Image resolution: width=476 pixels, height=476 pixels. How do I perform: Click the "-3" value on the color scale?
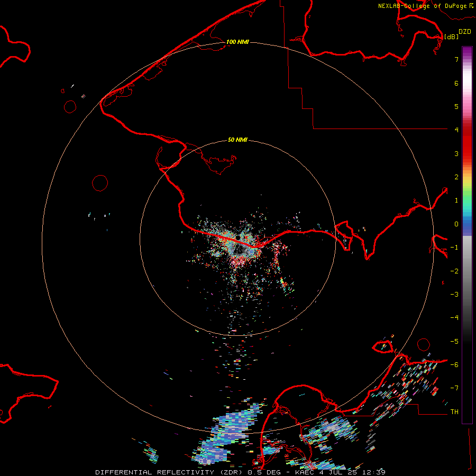(454, 295)
